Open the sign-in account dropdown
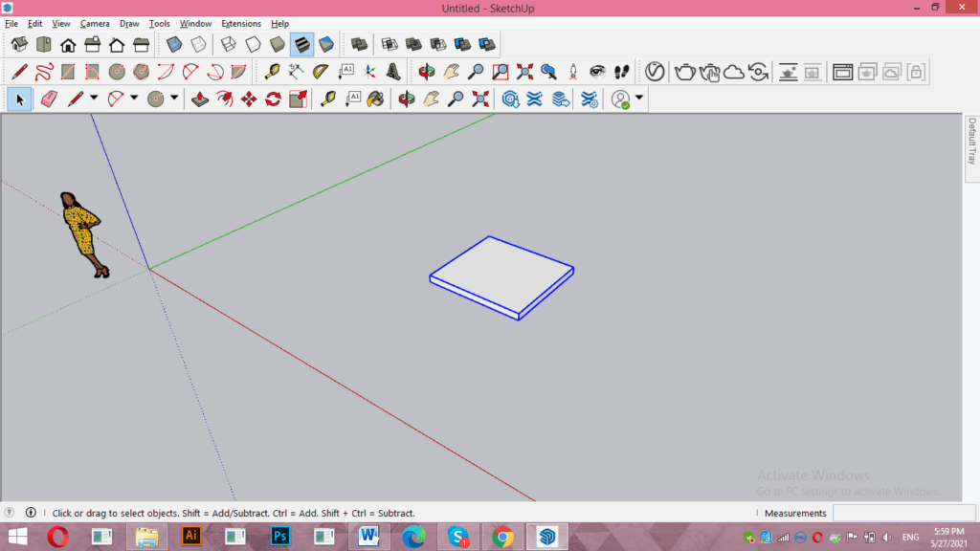The image size is (980, 551). (x=638, y=98)
